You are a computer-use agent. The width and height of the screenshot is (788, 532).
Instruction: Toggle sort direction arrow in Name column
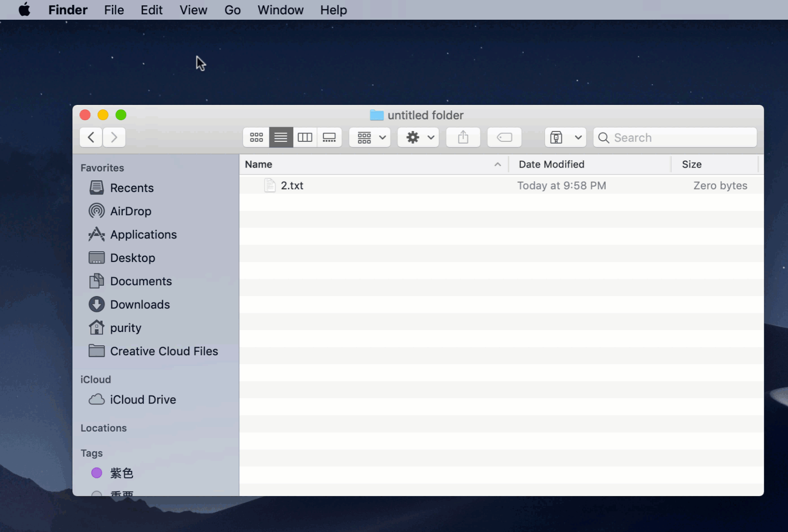(x=498, y=165)
